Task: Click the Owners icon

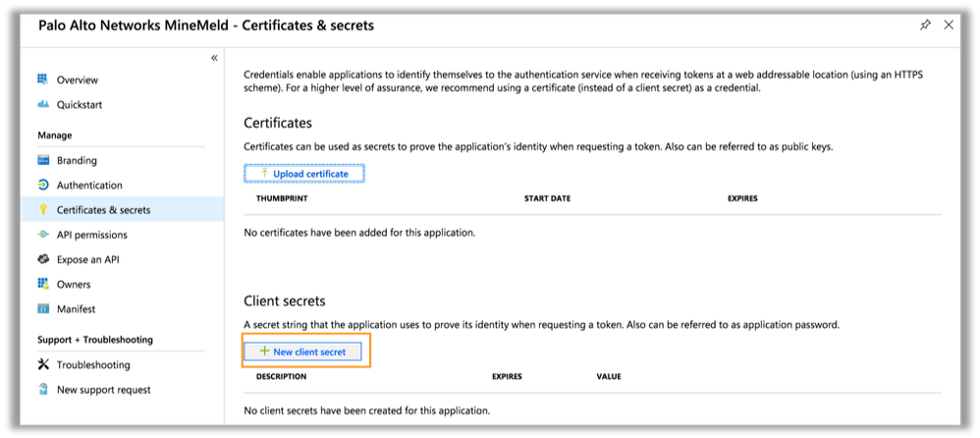Action: [43, 284]
